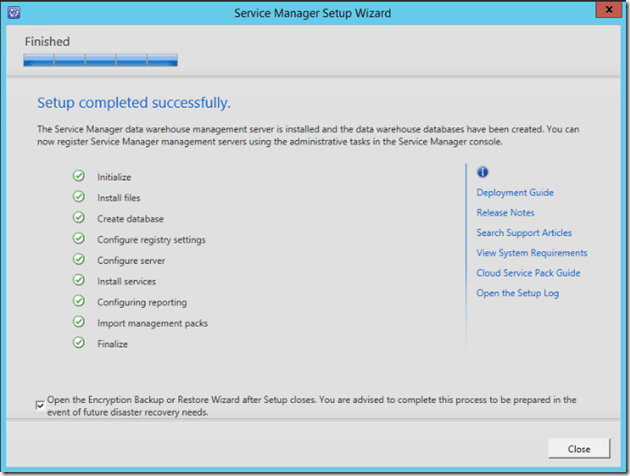Click the green checkmark beside Finalize
The width and height of the screenshot is (630, 476).
(78, 343)
